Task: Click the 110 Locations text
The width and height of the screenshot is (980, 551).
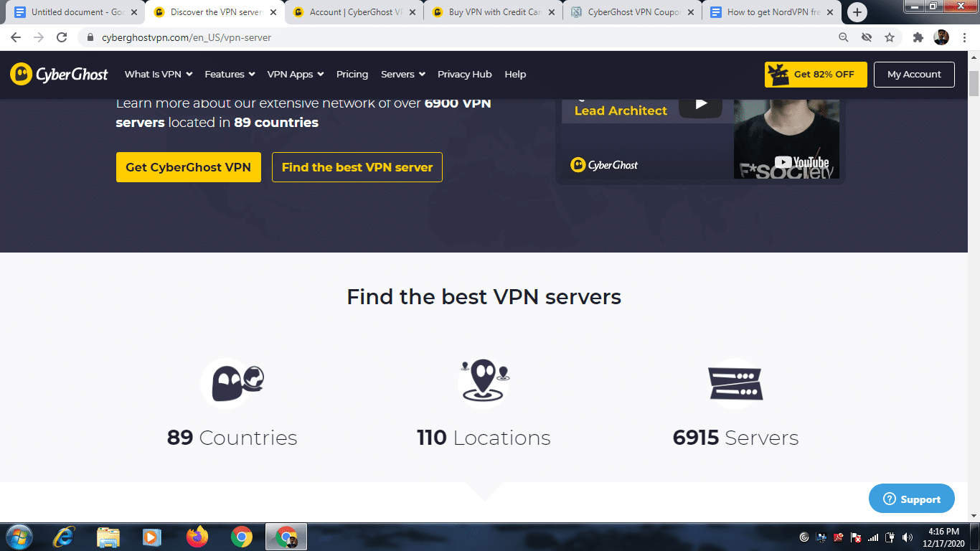Action: pyautogui.click(x=484, y=438)
